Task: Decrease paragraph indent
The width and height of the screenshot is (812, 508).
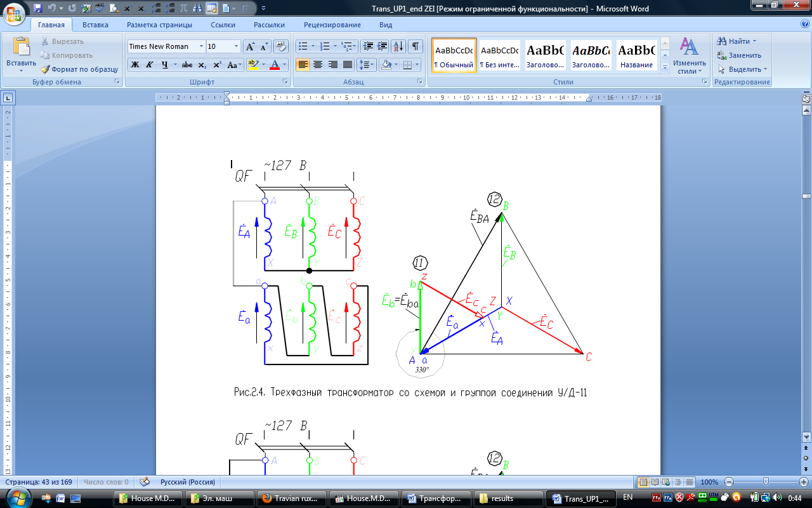Action: point(367,46)
